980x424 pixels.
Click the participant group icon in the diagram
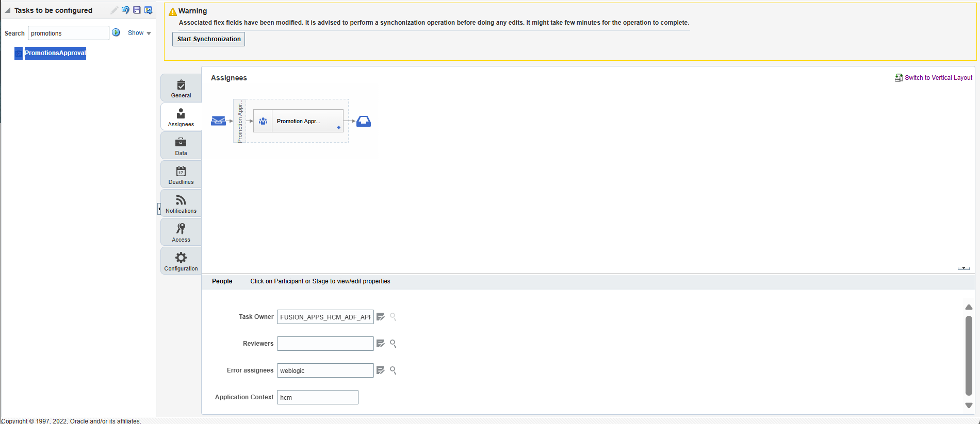click(263, 121)
